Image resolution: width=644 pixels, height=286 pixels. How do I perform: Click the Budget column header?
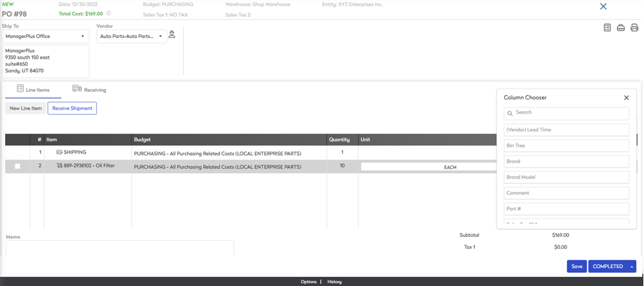click(x=229, y=139)
